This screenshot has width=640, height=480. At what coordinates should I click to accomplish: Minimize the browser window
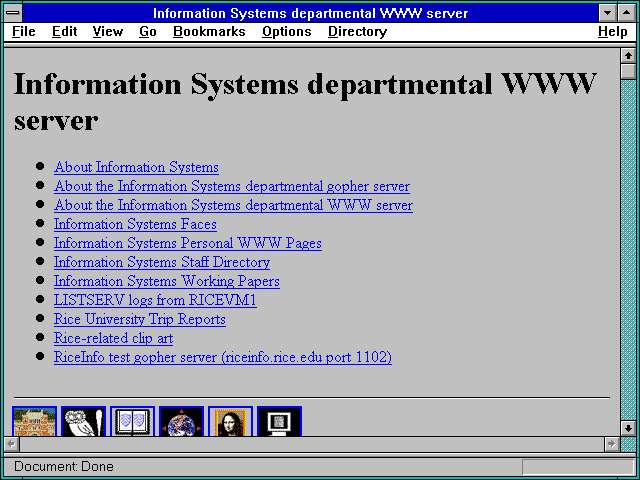607,13
